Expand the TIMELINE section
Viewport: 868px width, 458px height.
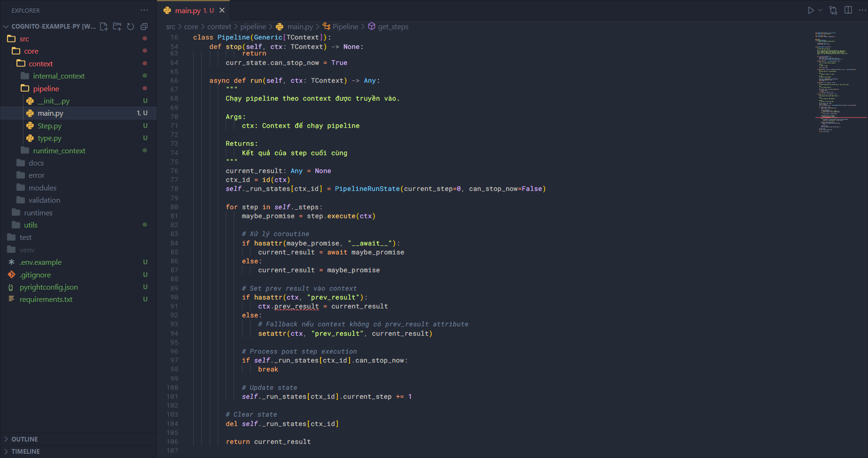(25, 451)
